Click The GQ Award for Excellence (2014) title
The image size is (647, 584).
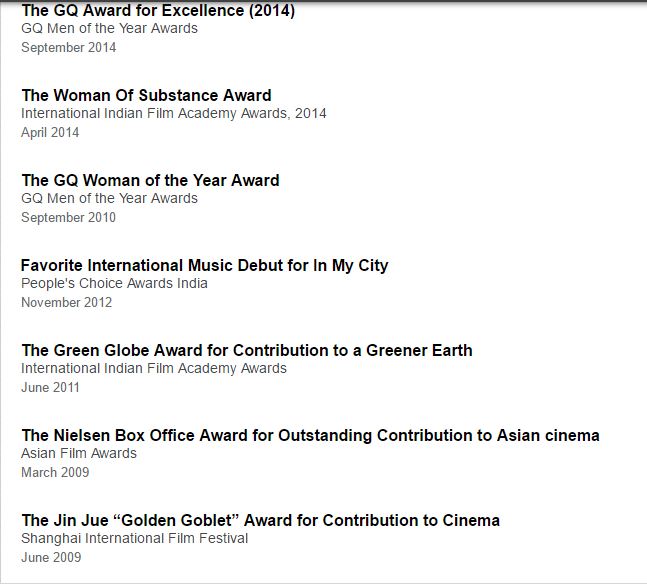[x=158, y=11]
